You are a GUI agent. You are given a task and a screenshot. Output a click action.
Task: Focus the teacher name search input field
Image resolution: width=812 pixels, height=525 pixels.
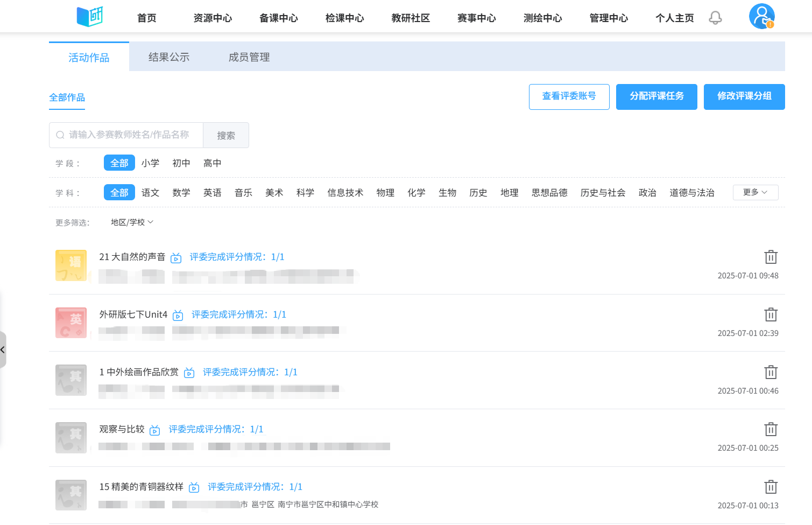(x=129, y=135)
